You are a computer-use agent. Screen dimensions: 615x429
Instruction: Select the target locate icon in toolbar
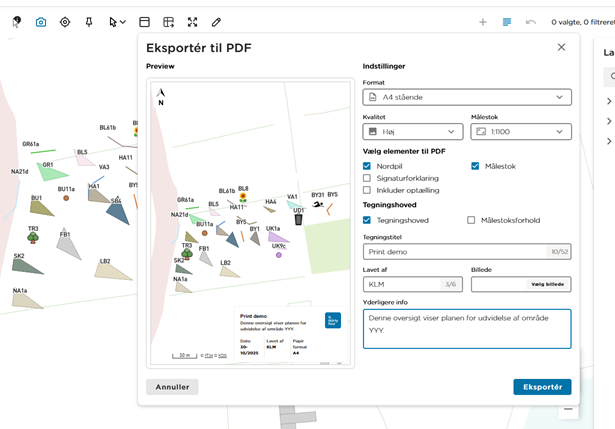[x=65, y=22]
